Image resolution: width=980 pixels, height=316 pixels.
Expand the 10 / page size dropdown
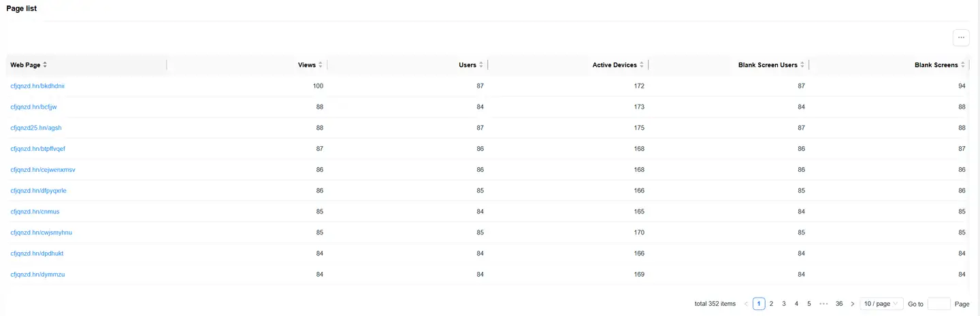click(881, 304)
